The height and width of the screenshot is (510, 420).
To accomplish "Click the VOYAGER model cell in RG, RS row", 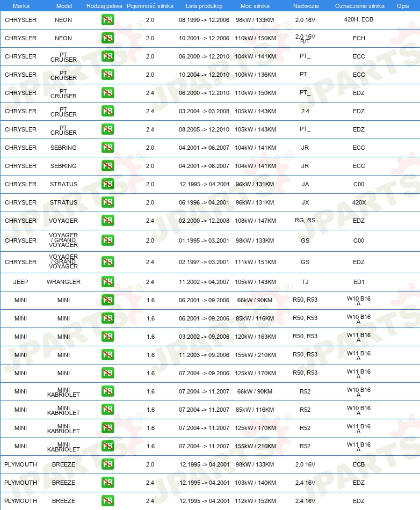I will click(x=63, y=221).
